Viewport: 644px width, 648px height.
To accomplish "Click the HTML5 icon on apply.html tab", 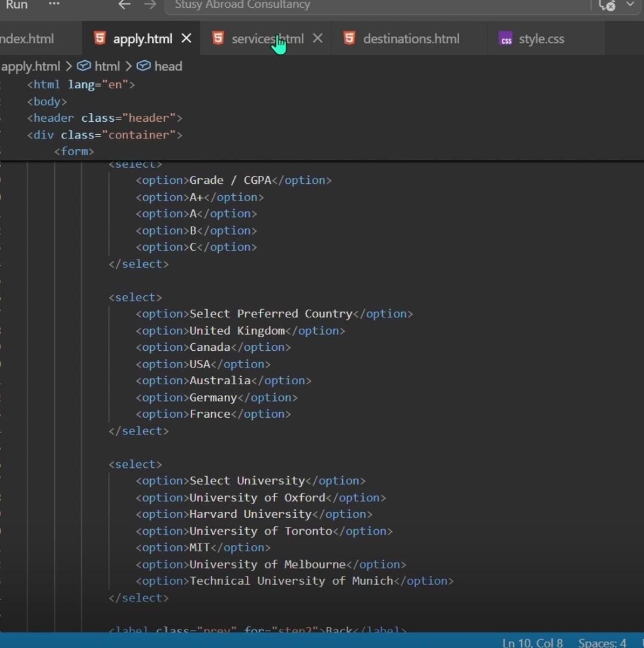I will (100, 38).
